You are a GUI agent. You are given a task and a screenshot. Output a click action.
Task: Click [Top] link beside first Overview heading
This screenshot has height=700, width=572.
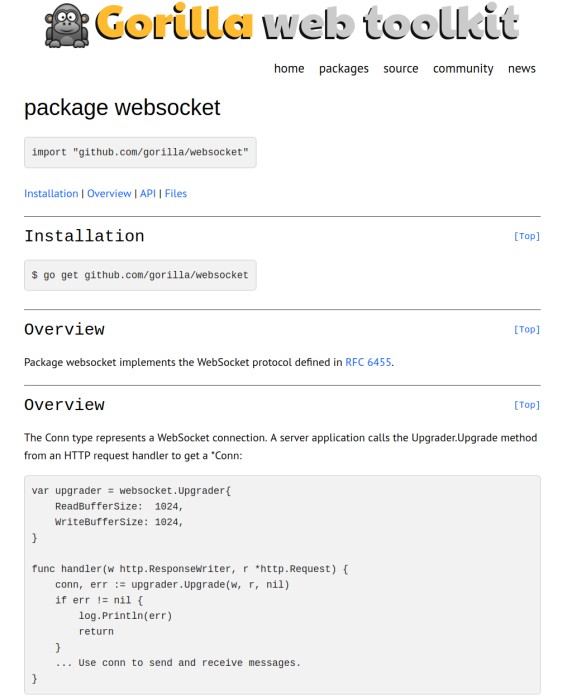coord(527,329)
